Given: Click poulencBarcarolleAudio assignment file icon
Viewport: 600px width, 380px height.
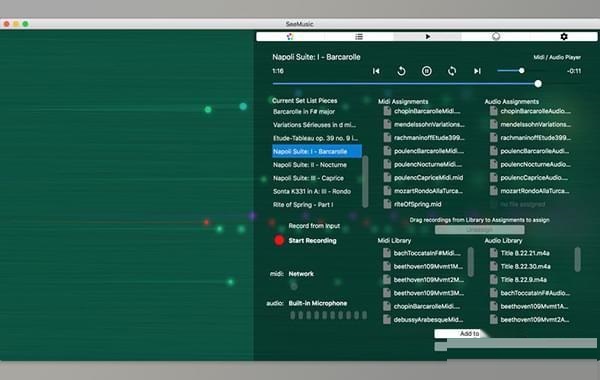Looking at the screenshot, I should (494, 151).
